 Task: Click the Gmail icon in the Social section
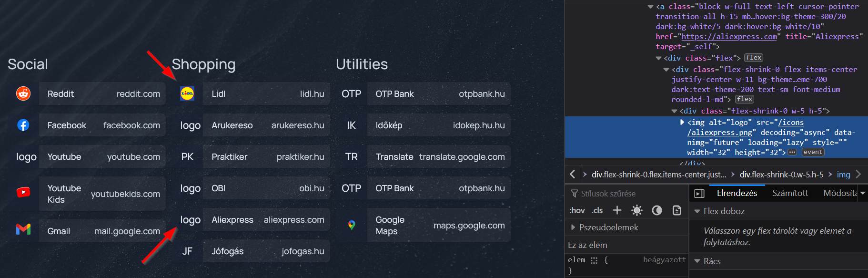tap(22, 230)
